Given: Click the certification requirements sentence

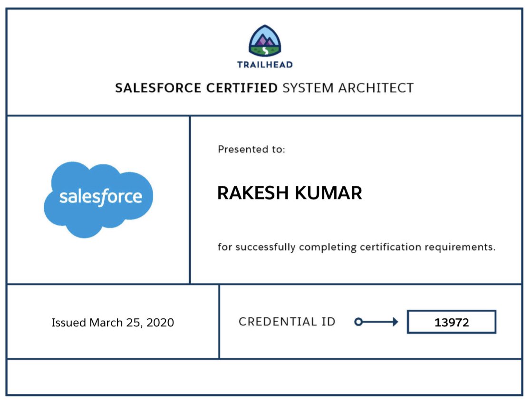Looking at the screenshot, I should (x=356, y=247).
